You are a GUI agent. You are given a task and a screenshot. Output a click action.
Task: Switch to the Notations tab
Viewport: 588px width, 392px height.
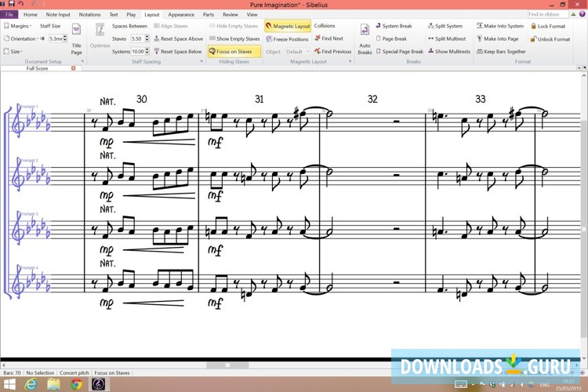pos(89,15)
